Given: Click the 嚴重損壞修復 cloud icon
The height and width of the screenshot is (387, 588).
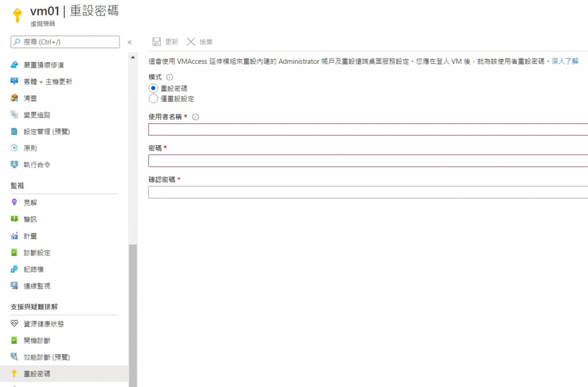Looking at the screenshot, I should [14, 64].
